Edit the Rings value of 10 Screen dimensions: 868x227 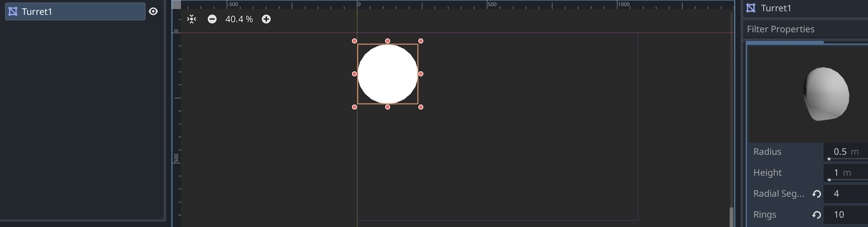[845, 214]
